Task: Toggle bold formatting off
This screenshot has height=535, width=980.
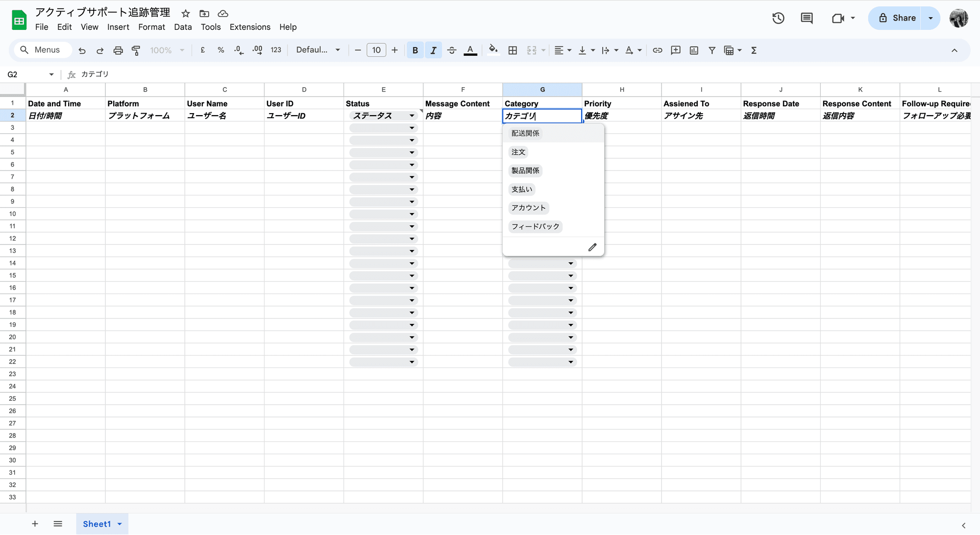Action: [x=415, y=50]
